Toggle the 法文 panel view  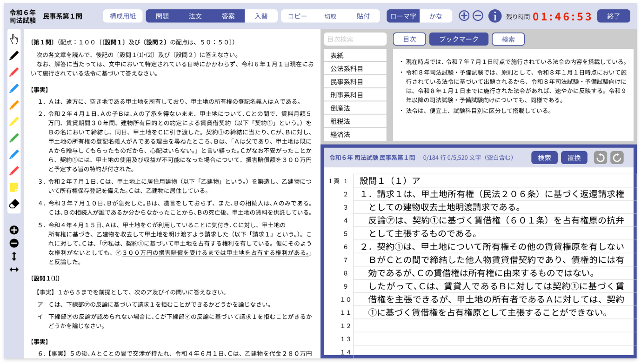click(x=195, y=16)
